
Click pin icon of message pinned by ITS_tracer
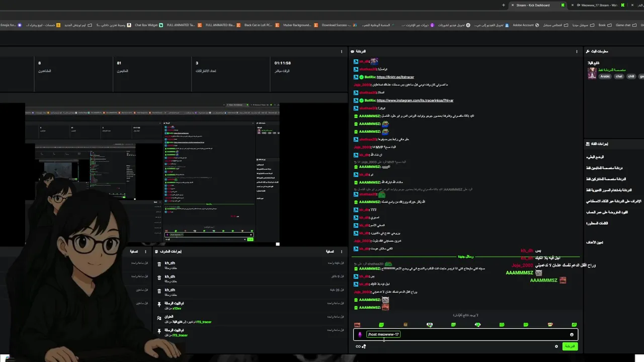(x=159, y=332)
